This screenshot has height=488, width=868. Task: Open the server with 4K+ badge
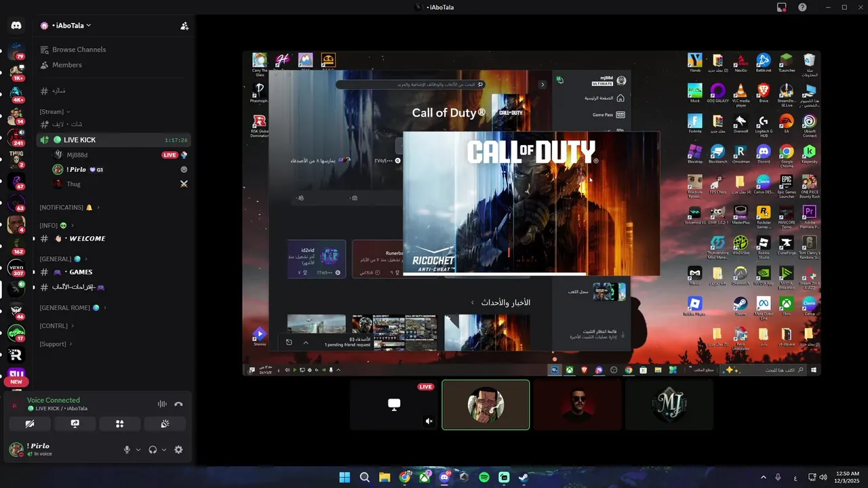click(x=16, y=94)
